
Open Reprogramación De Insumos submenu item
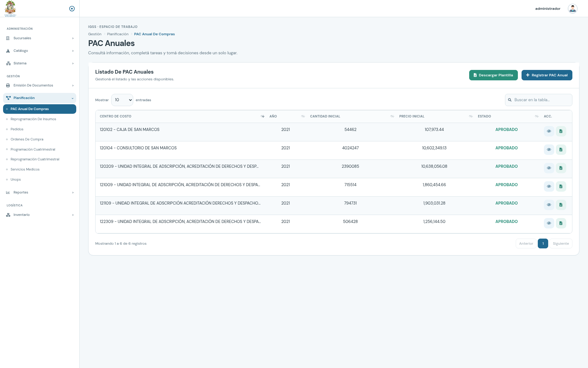[x=40, y=119]
